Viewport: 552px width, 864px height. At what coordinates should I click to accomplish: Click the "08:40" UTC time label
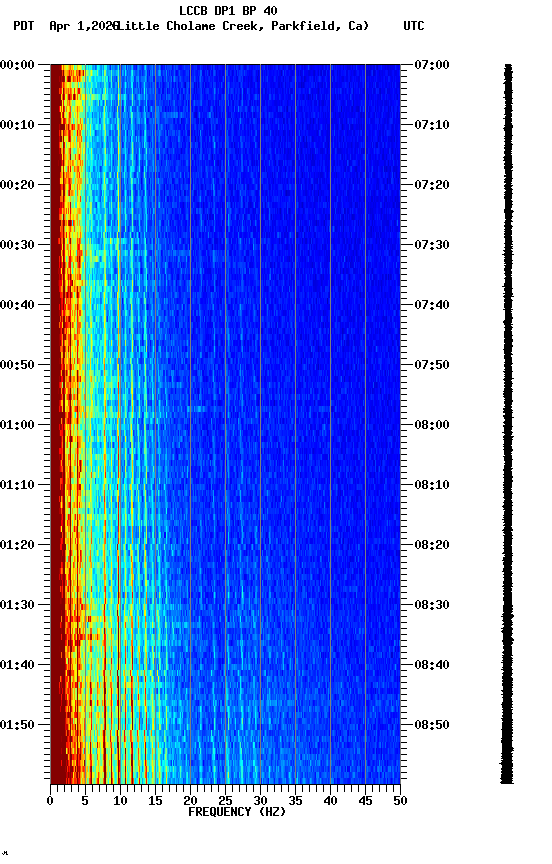pyautogui.click(x=432, y=666)
